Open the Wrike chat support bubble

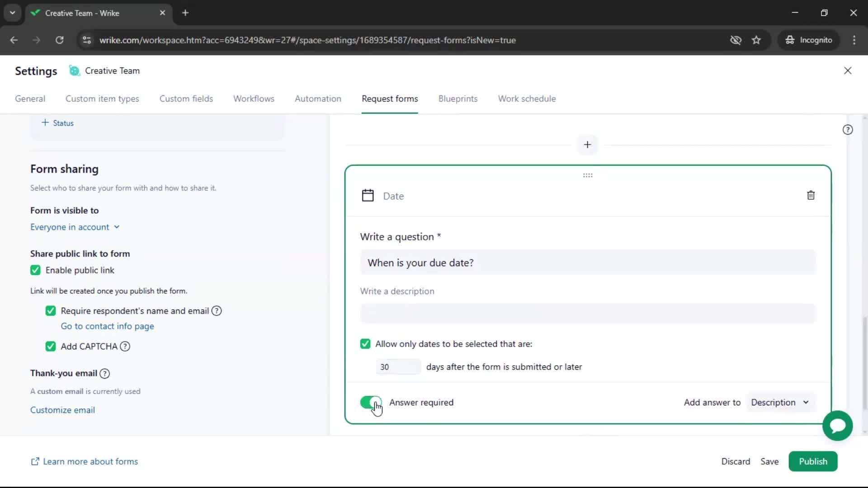837,426
